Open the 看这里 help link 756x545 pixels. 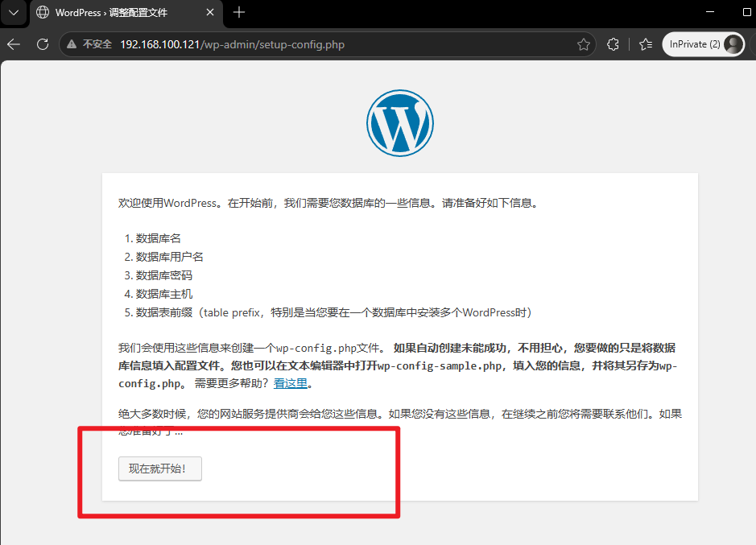pos(291,383)
